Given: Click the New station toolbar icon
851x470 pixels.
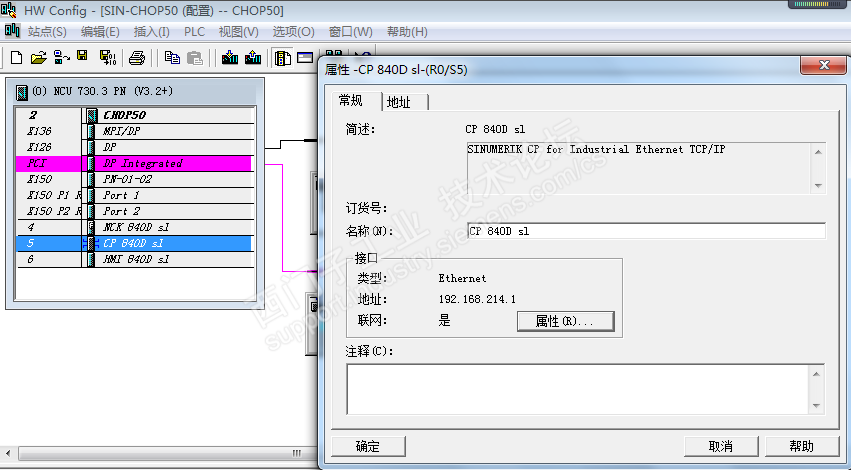Looking at the screenshot, I should click(16, 58).
